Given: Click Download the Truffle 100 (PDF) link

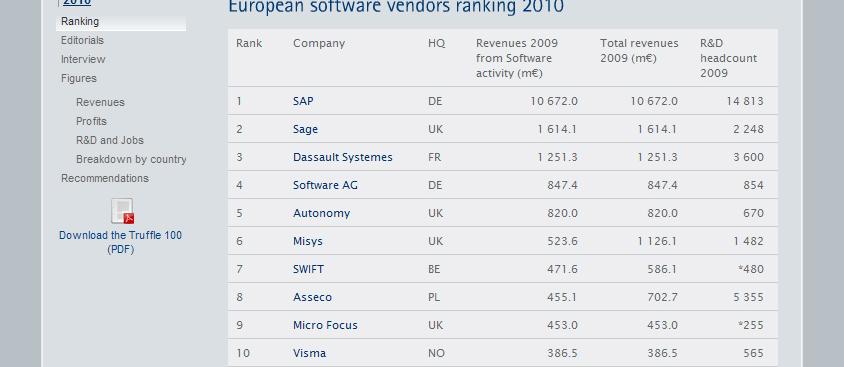Looking at the screenshot, I should pyautogui.click(x=121, y=242).
